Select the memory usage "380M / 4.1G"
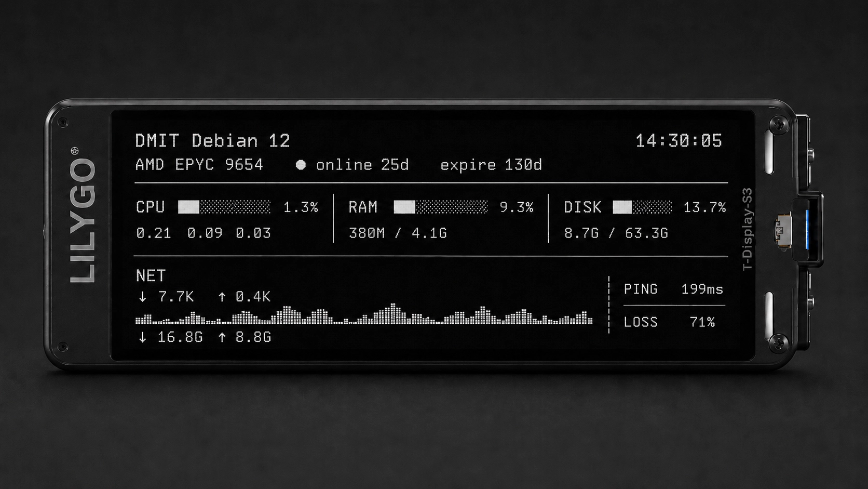 coord(398,233)
